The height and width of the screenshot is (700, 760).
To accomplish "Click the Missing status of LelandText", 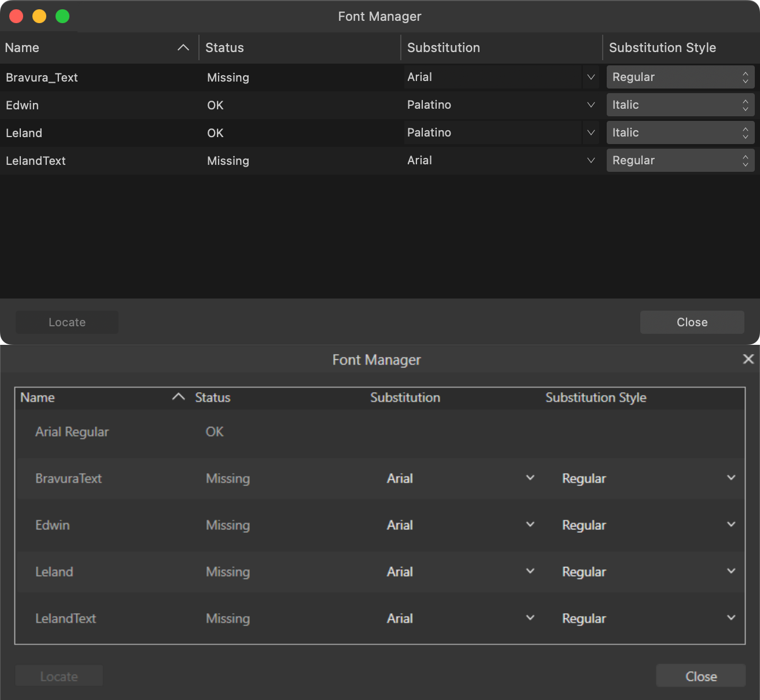I will coord(227,618).
